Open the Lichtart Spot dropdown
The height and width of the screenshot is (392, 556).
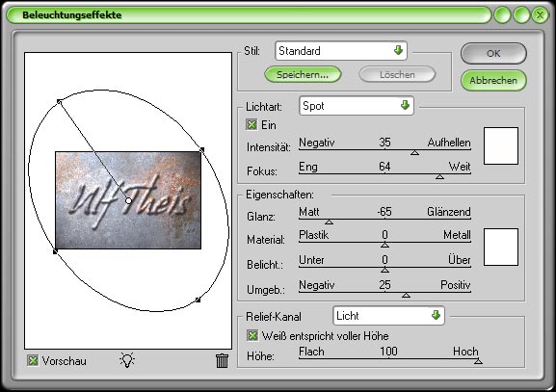pyautogui.click(x=357, y=106)
